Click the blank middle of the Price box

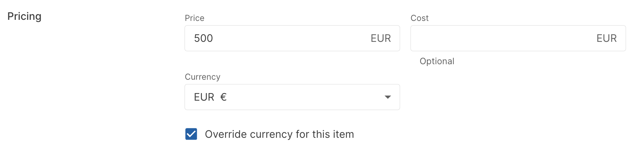[291, 38]
